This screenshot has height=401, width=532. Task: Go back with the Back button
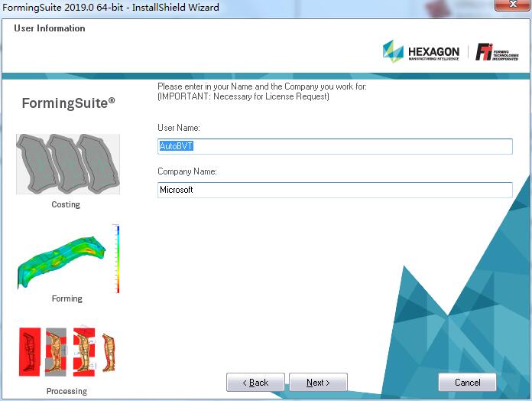point(255,383)
